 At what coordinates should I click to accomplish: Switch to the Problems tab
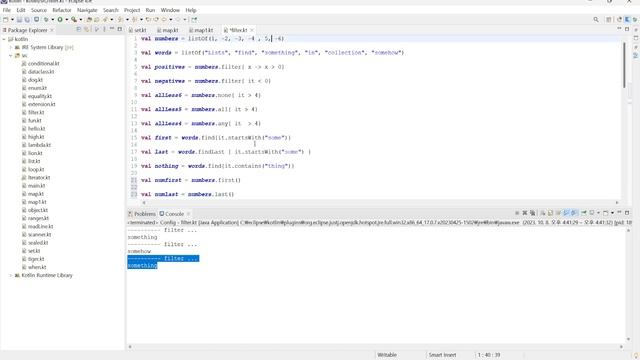pyautogui.click(x=142, y=214)
